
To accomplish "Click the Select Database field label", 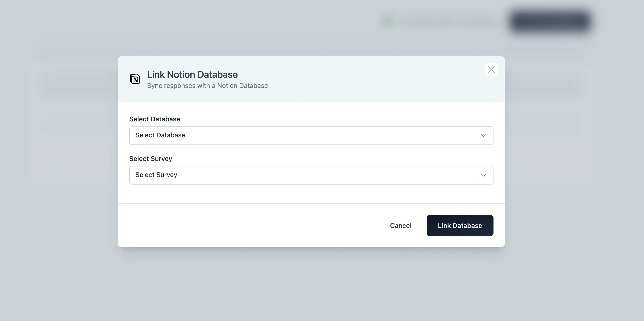I will click(155, 119).
